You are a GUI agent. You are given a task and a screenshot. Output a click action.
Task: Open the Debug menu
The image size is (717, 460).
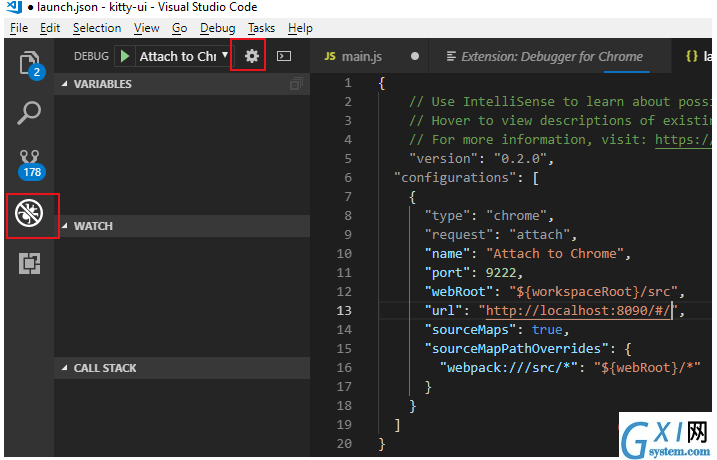coord(218,28)
